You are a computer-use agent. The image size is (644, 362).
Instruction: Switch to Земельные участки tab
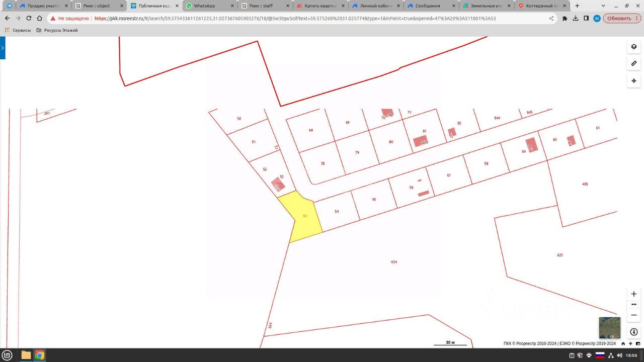[x=486, y=6]
